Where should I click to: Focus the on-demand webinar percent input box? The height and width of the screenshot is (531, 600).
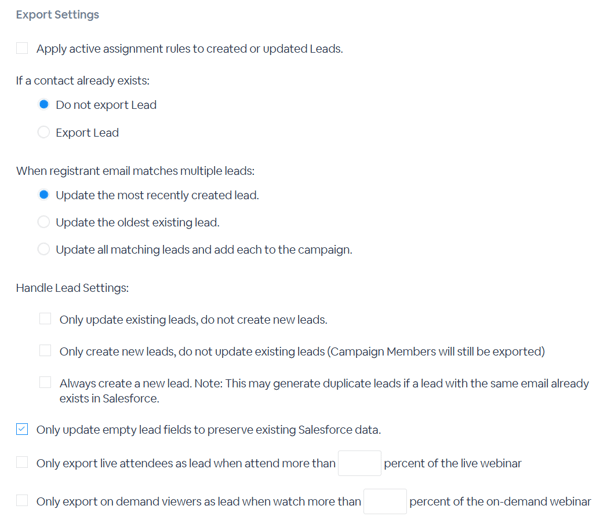[x=385, y=501]
